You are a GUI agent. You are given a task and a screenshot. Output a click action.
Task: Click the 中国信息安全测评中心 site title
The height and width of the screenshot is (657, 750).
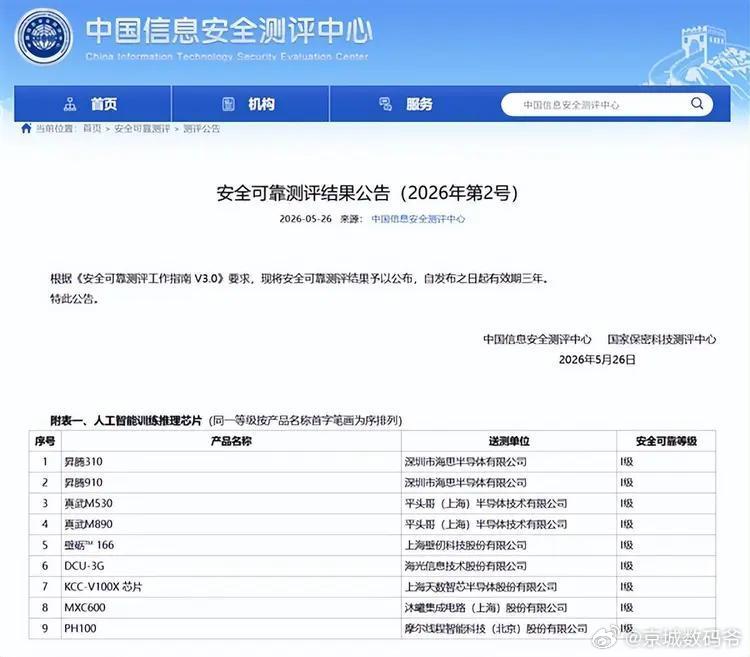pos(229,30)
